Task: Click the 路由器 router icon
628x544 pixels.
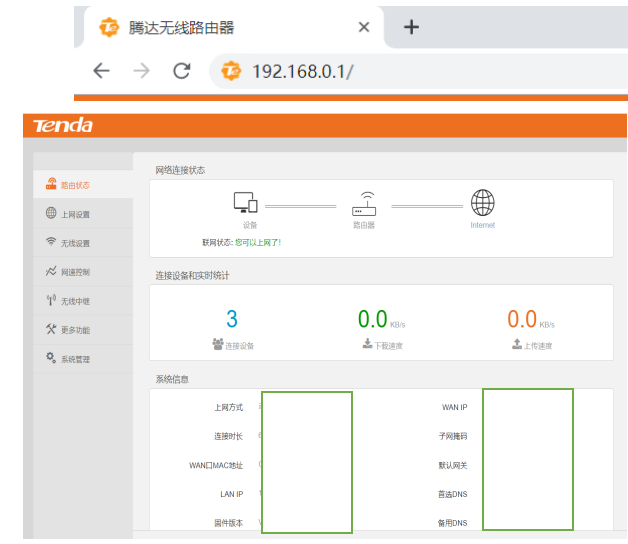Action: 365,204
